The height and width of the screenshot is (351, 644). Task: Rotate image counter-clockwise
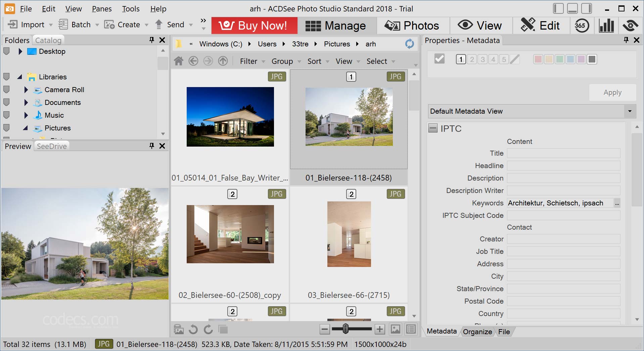193,329
